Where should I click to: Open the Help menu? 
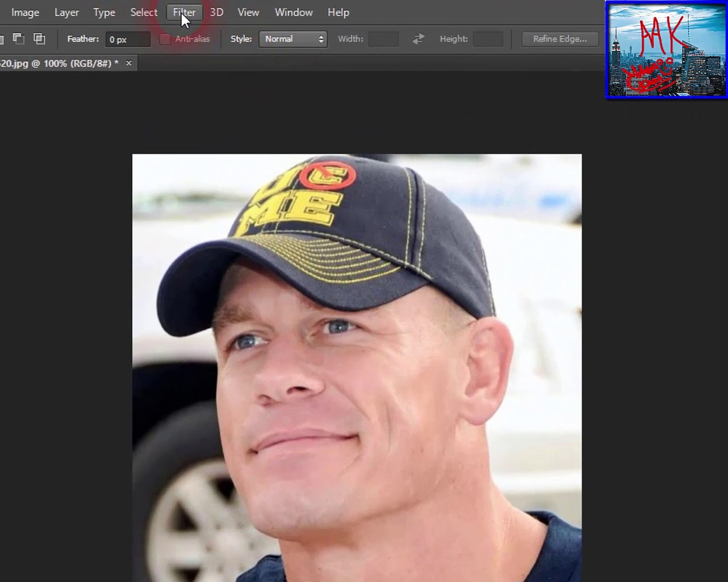[x=338, y=12]
